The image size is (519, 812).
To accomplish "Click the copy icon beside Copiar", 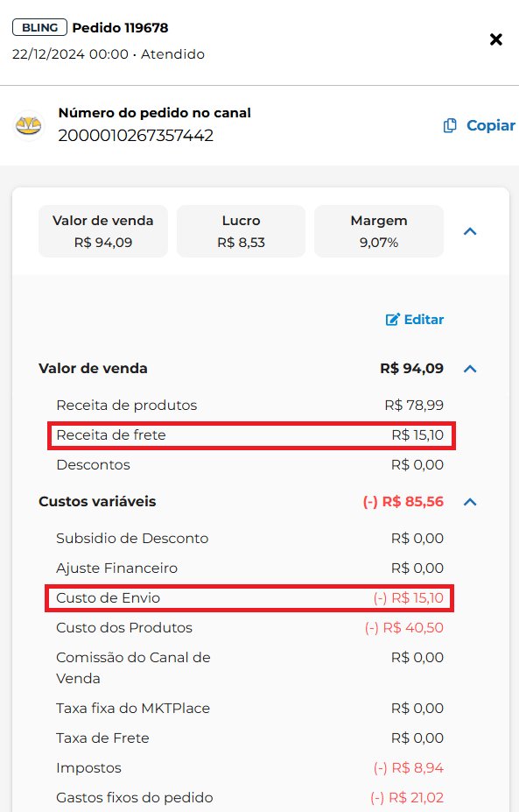I will (x=450, y=126).
